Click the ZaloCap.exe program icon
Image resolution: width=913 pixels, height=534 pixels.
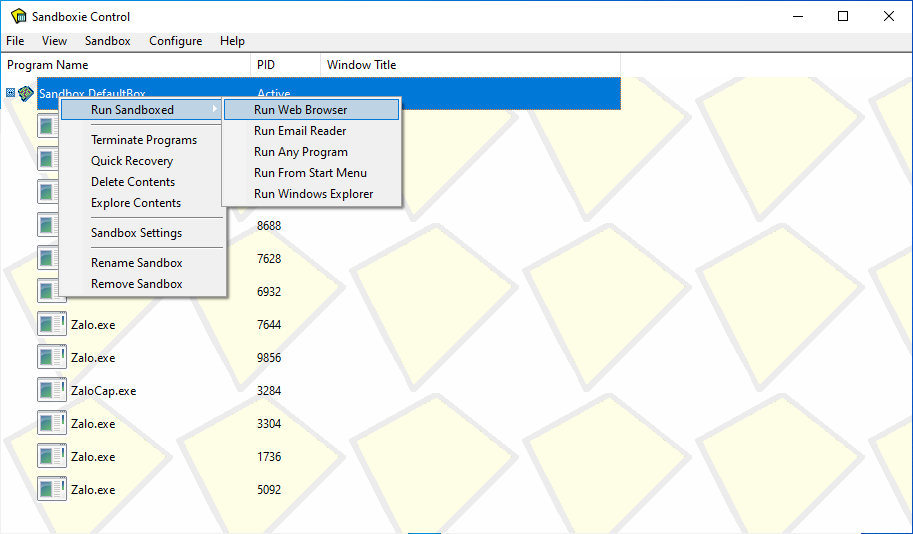click(x=51, y=390)
